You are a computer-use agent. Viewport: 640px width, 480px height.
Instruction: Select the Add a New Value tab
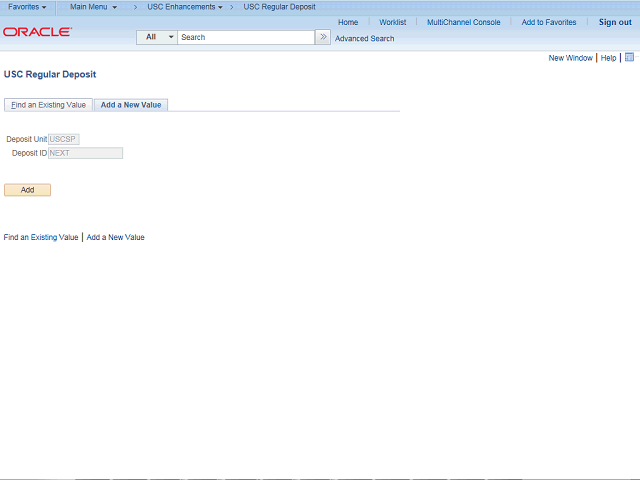(131, 105)
